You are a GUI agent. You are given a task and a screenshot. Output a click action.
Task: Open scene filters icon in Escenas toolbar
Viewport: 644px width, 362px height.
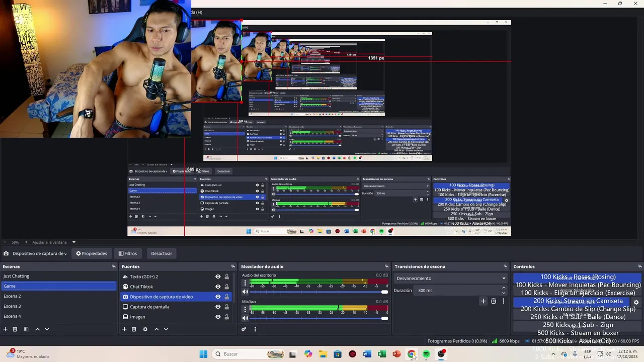coord(26,329)
